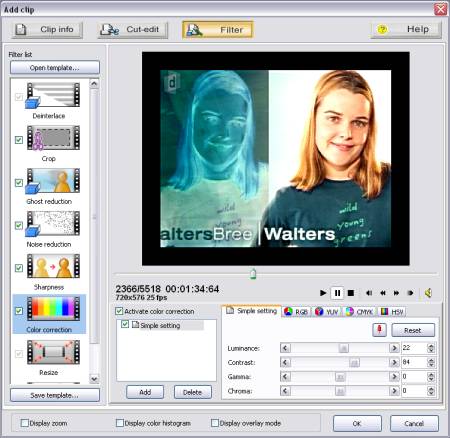Select the Noise reduction filter icon

[53, 224]
